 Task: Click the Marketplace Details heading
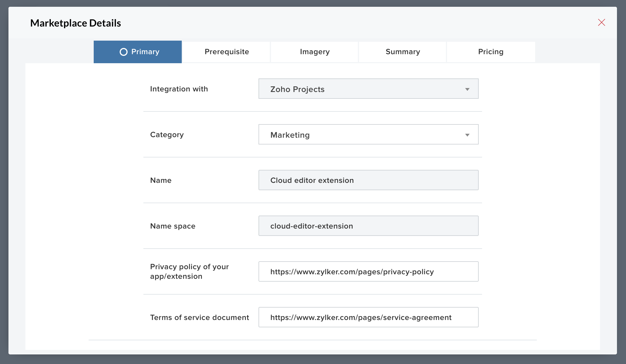click(76, 23)
